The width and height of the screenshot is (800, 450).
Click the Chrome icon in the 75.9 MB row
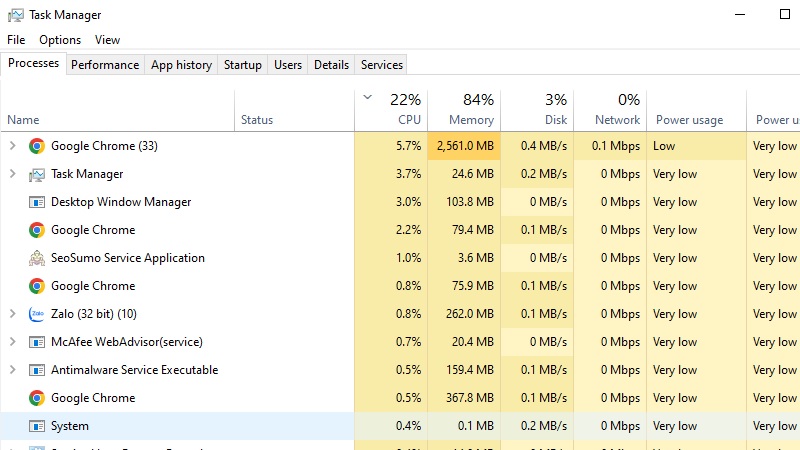[37, 286]
